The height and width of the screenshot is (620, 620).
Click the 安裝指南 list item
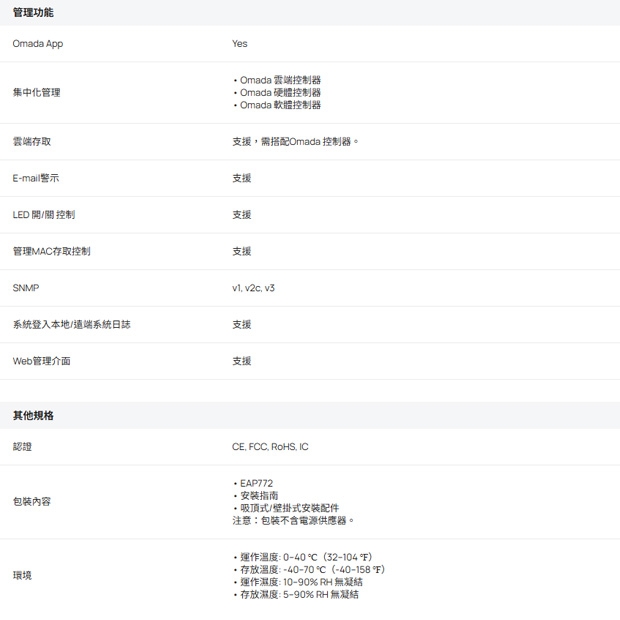[259, 495]
